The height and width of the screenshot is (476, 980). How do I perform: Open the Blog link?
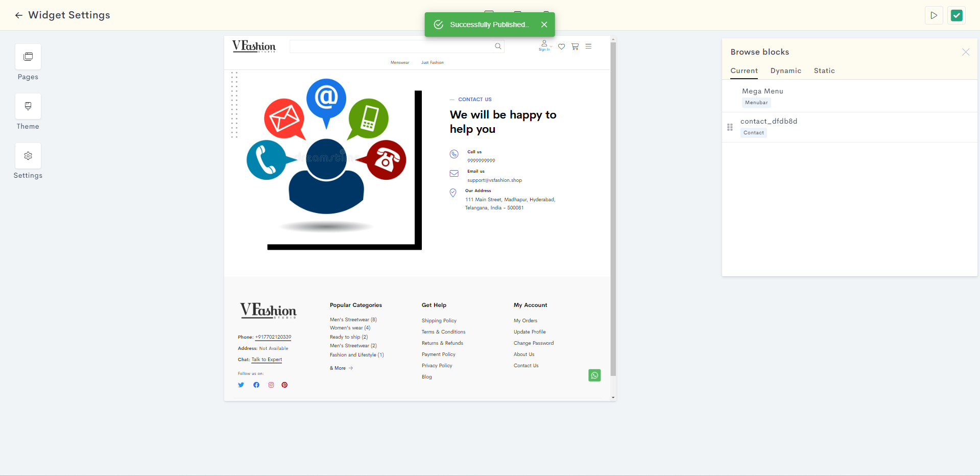(x=427, y=377)
